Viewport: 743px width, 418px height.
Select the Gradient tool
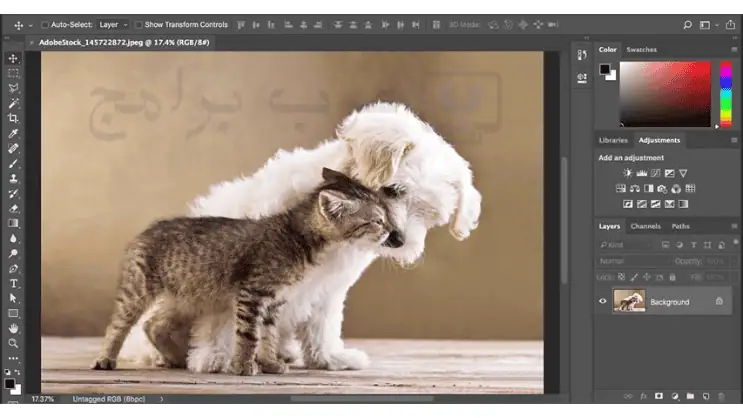[x=13, y=223]
